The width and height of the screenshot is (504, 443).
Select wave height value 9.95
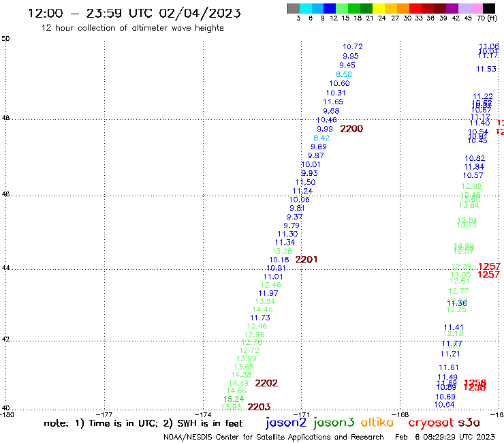[x=350, y=56]
